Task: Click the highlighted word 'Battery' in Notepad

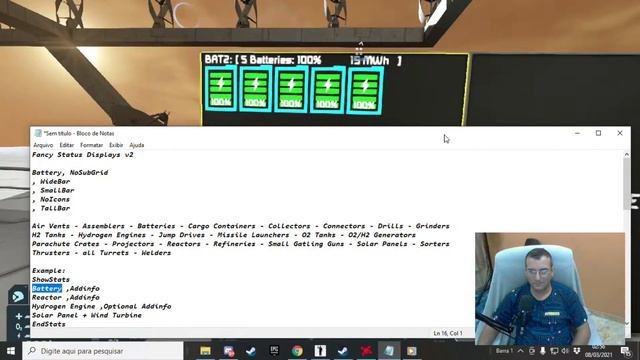Action: 47,289
